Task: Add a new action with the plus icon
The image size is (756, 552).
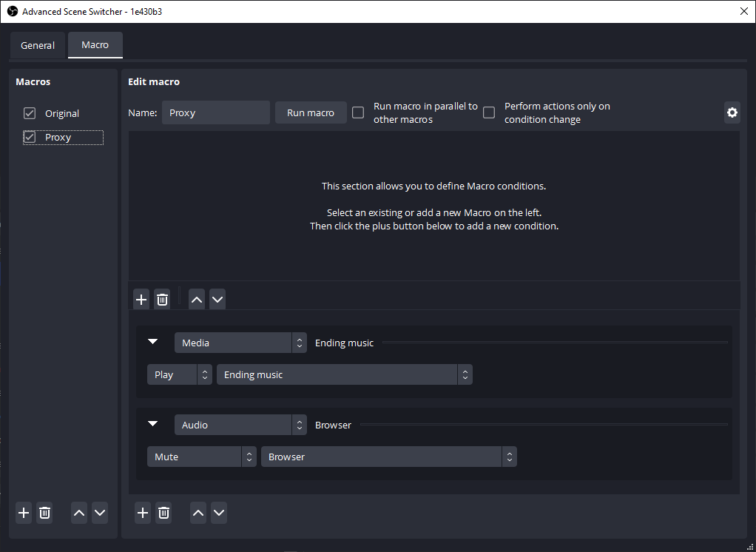Action: pos(142,513)
